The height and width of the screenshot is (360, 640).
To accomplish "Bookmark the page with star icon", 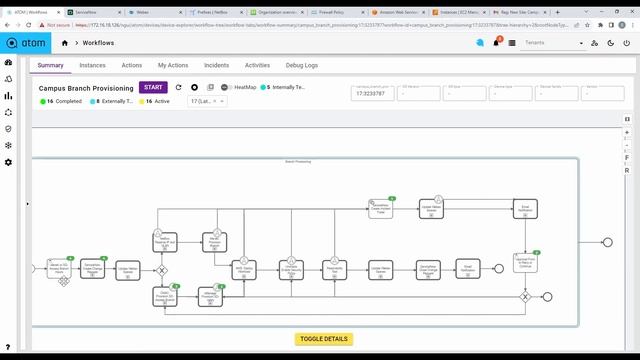I will (x=587, y=25).
